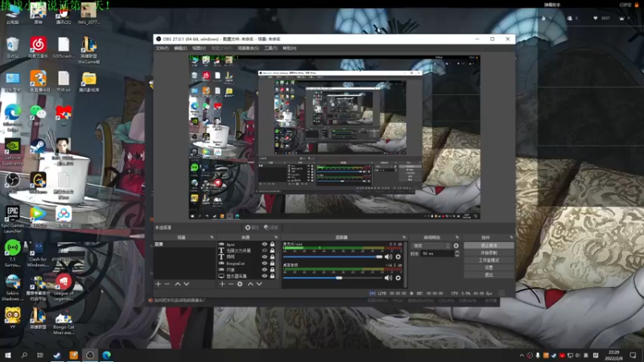Select the Steam desktop shortcut
Image resolution: width=644 pixels, height=362 pixels.
tap(38, 149)
